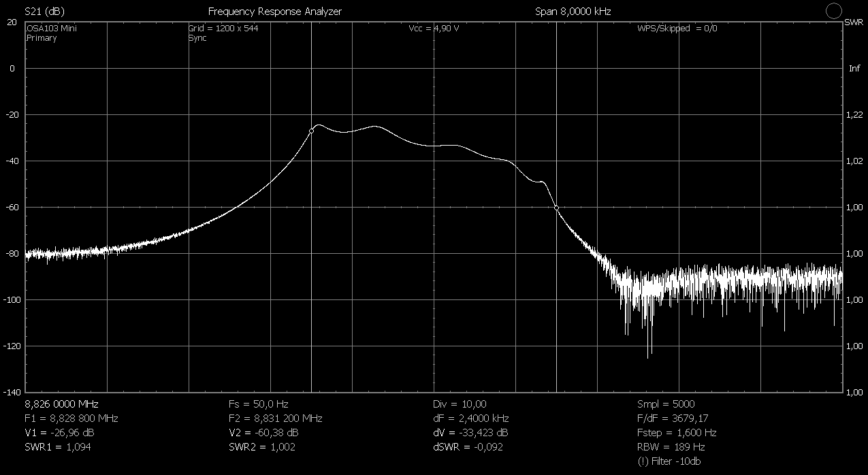This screenshot has height=475, width=868.
Task: Click the Div = 10,00 setting
Action: point(460,404)
